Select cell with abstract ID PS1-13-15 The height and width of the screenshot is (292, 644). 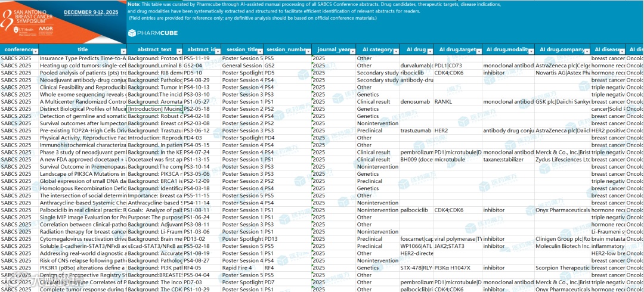[202, 159]
